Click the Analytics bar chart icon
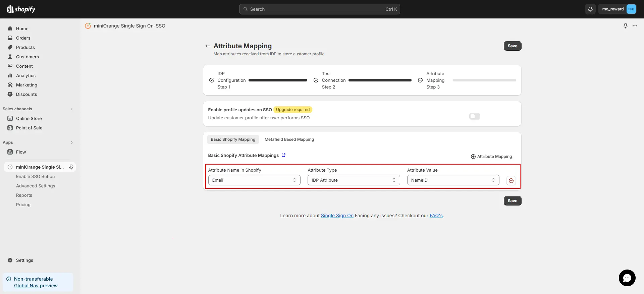This screenshot has height=294, width=644. [10, 75]
